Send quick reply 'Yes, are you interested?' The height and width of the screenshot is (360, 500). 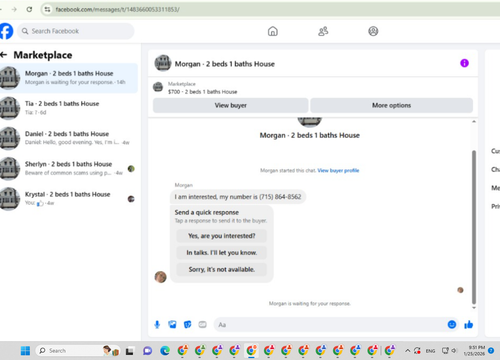[222, 236]
